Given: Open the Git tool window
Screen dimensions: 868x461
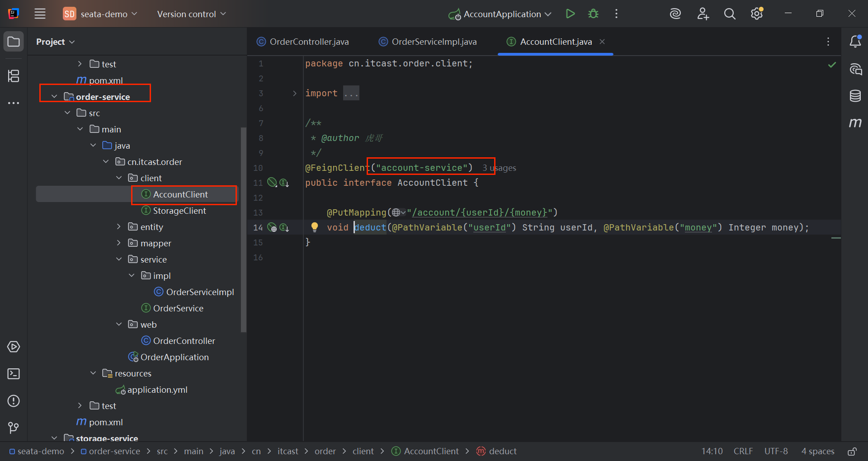Looking at the screenshot, I should point(14,428).
